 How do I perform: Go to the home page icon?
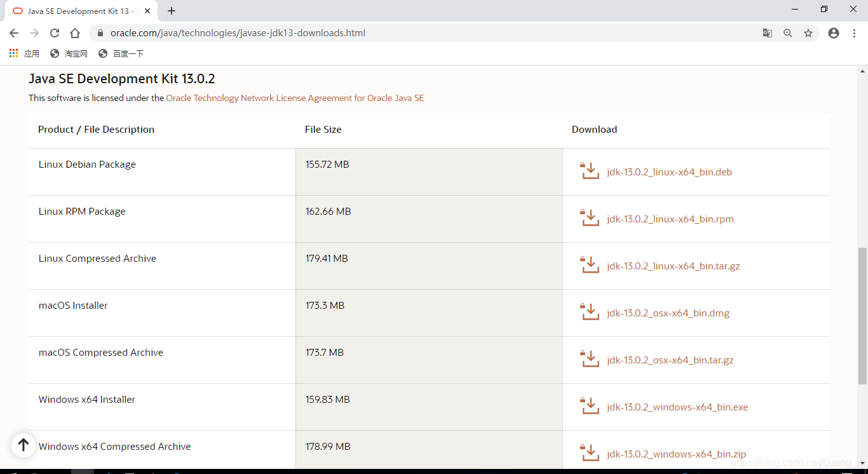75,33
